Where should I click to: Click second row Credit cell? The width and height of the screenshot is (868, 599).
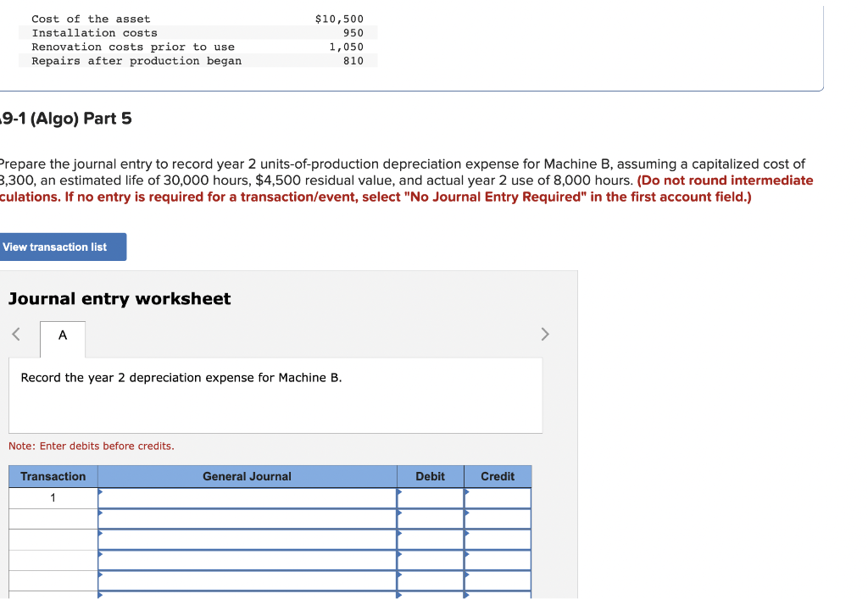498,519
